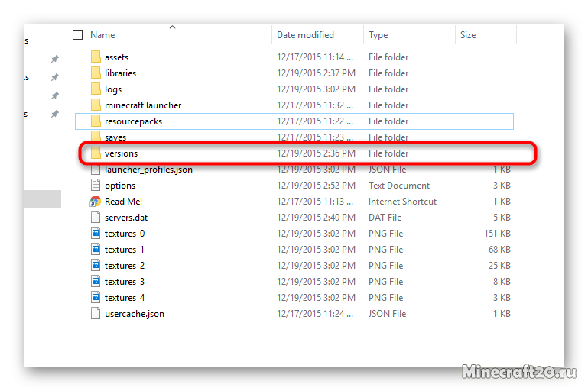
Task: Select the versions folder icon
Action: pos(96,153)
